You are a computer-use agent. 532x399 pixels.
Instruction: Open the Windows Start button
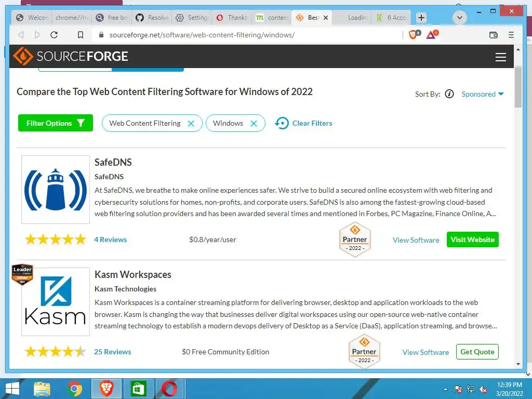tap(12, 389)
